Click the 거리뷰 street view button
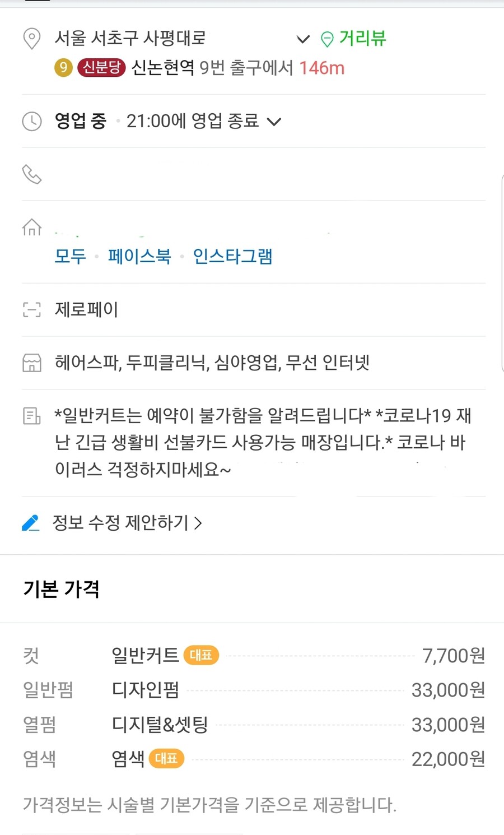The height and width of the screenshot is (835, 504). click(362, 38)
